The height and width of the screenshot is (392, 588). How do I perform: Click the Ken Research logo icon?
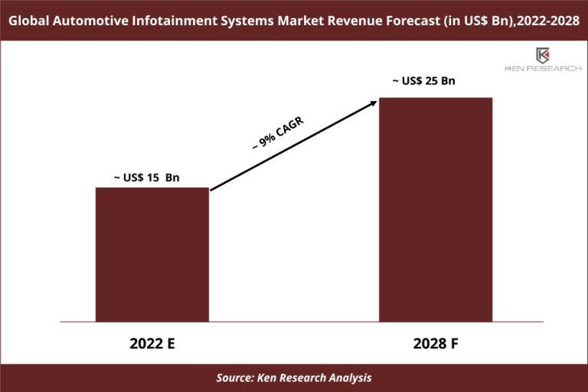click(x=542, y=56)
